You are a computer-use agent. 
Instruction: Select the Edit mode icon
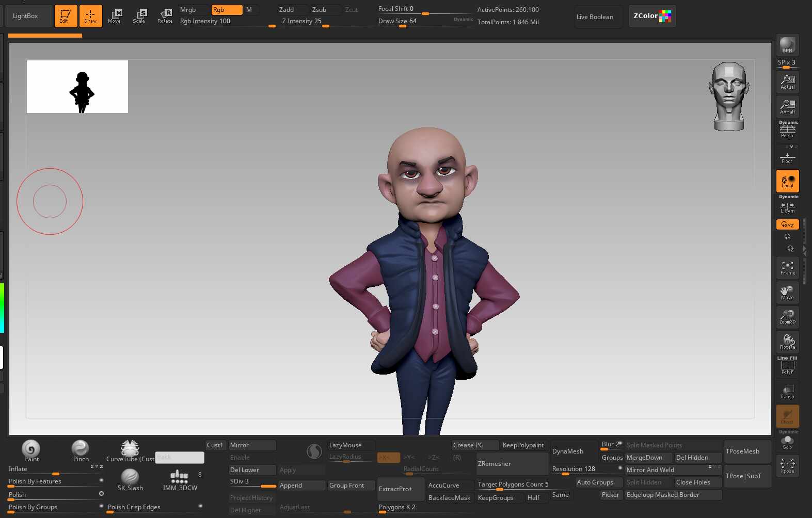(66, 16)
